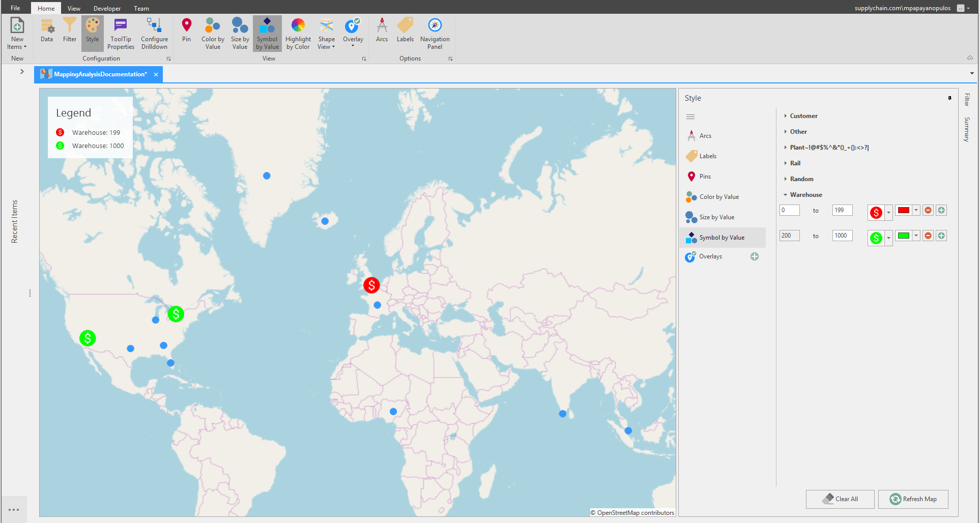The image size is (980, 523).
Task: Click the red dollar warehouse marker in Europe
Action: click(x=371, y=285)
